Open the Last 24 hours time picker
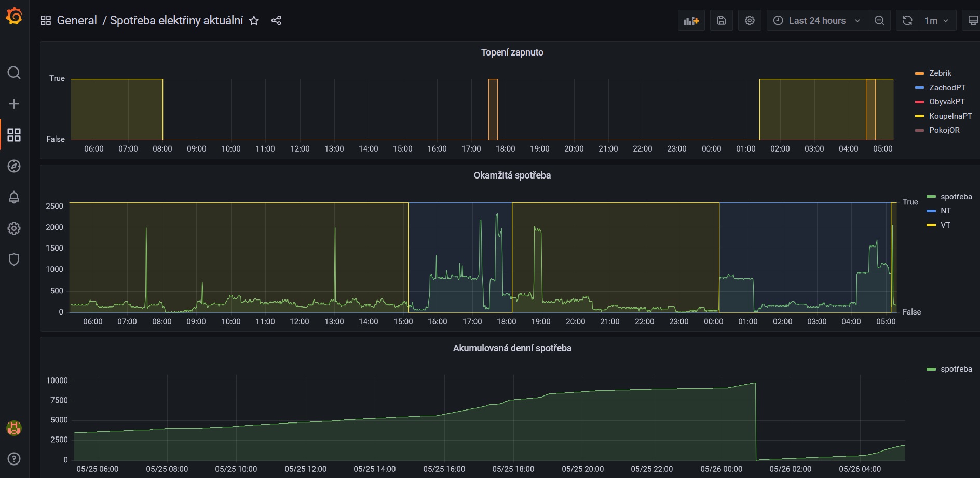Screen dimensions: 980x478 click(x=817, y=21)
